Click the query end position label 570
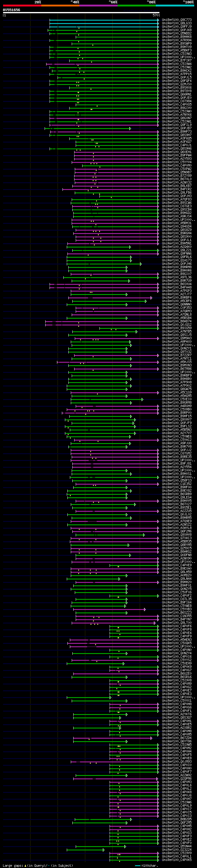The width and height of the screenshot is (197, 868). 155,15
